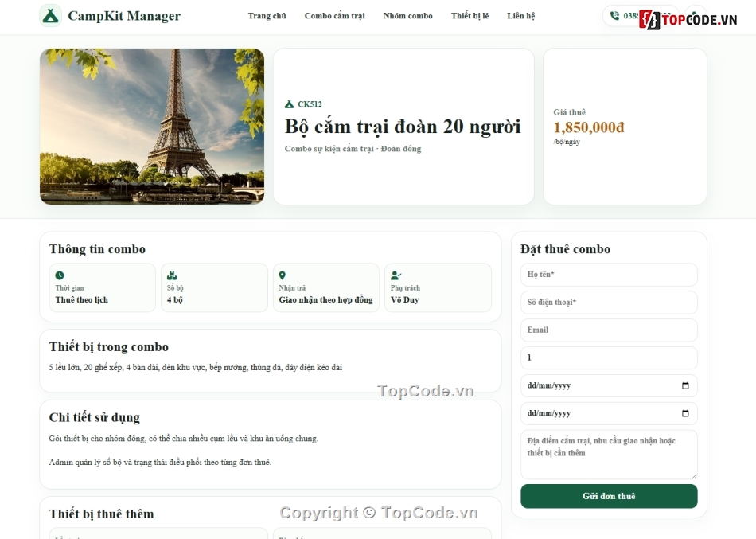
Task: Click the location pin icon in Nhận trả card
Action: 283,275
